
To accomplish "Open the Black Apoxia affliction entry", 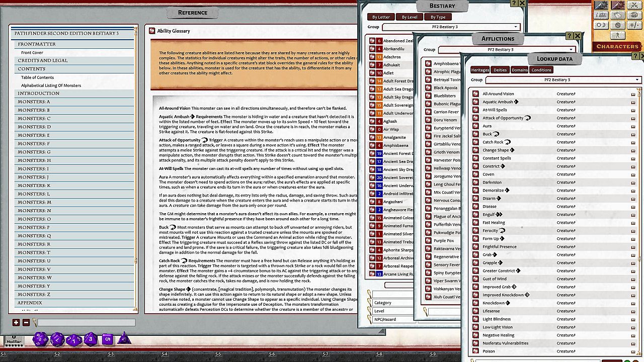I will tap(446, 88).
